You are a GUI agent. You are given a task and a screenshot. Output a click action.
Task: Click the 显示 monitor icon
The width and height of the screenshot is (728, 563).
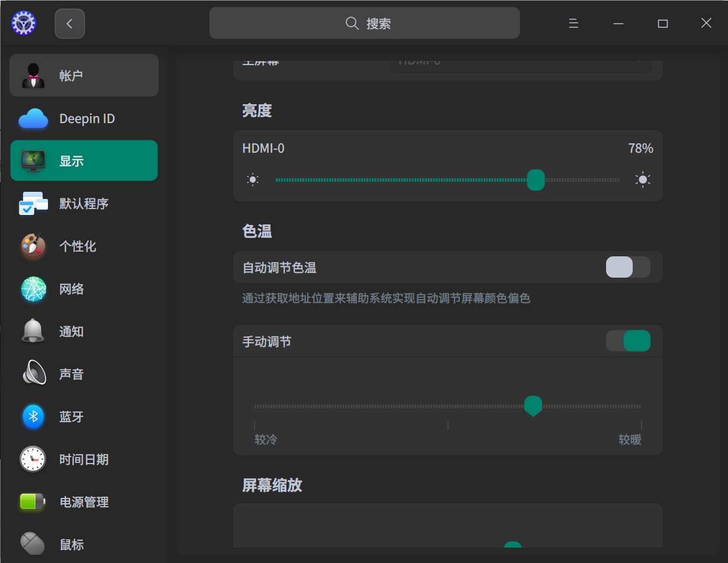33,160
